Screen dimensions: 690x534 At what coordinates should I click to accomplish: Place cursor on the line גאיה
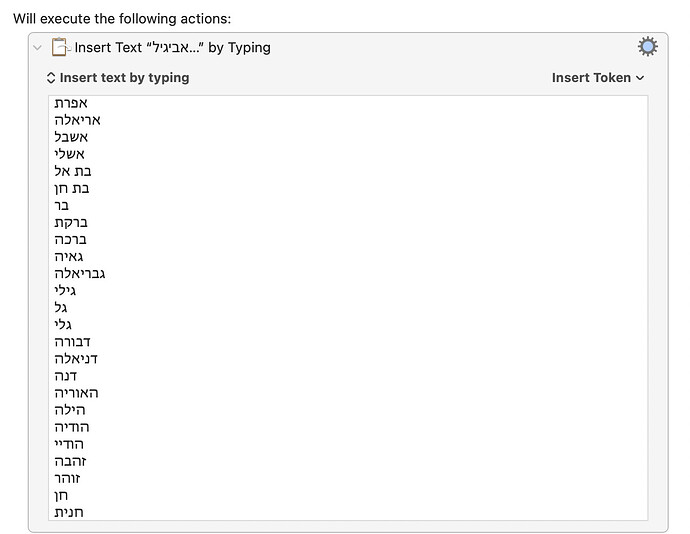pos(69,257)
